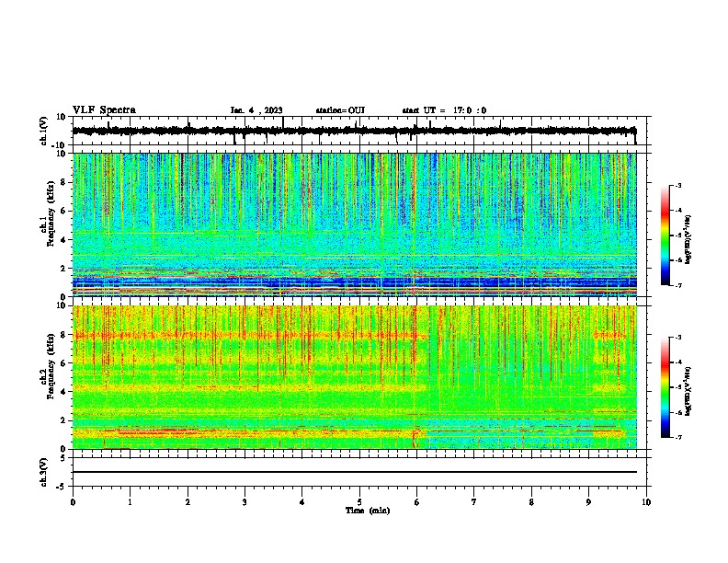The width and height of the screenshot is (728, 563).
Task: Click the "10" tick on time axis
Action: (x=646, y=502)
